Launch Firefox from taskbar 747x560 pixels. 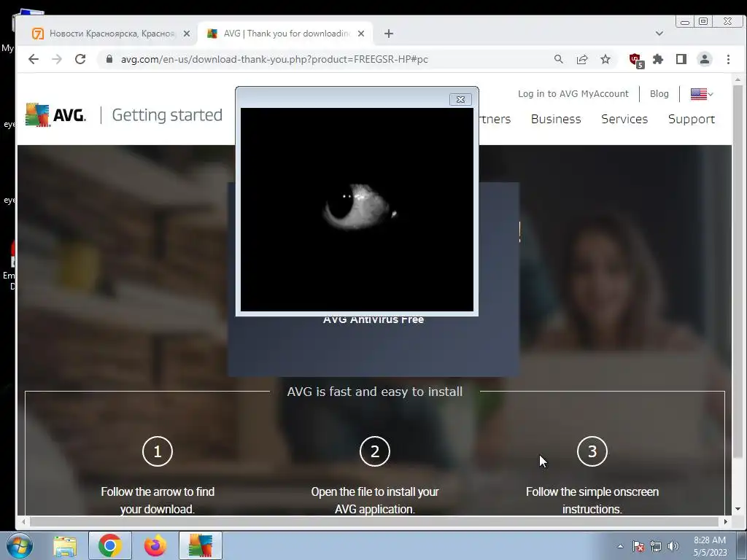pyautogui.click(x=155, y=545)
